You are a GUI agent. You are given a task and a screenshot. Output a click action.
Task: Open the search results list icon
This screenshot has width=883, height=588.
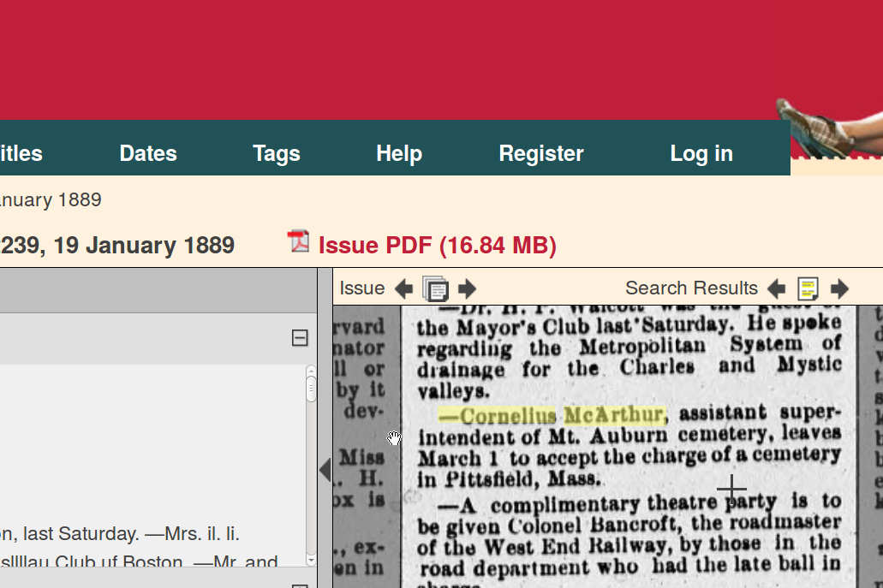[x=808, y=288]
